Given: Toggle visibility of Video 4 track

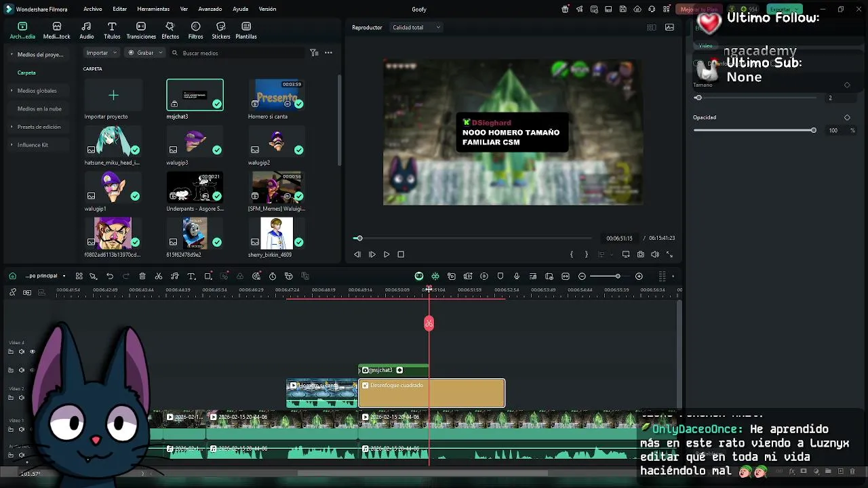Looking at the screenshot, I should pos(32,352).
